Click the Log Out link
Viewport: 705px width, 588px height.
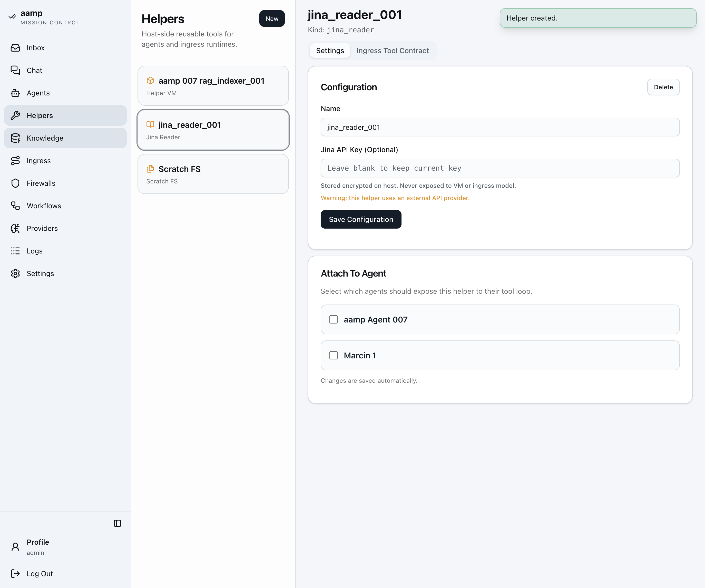click(65, 574)
